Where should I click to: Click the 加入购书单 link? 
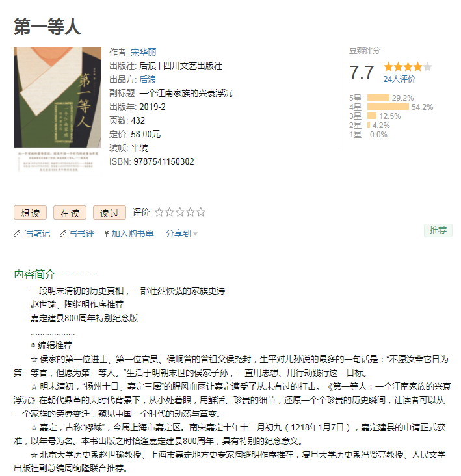(133, 233)
